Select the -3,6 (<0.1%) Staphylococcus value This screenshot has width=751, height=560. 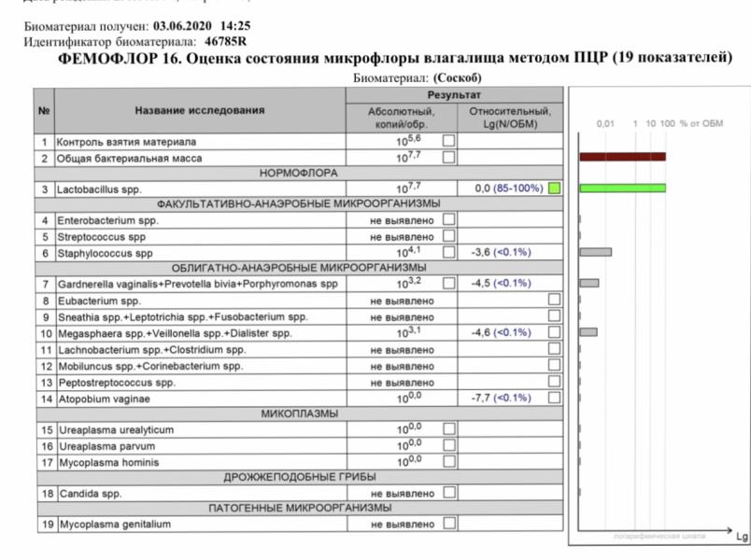(502, 252)
